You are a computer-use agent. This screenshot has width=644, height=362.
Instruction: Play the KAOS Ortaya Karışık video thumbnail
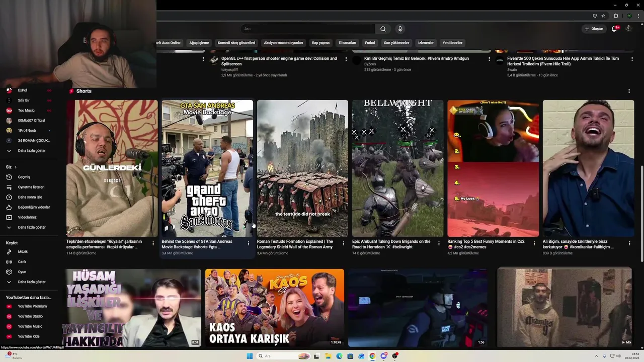pos(275,308)
